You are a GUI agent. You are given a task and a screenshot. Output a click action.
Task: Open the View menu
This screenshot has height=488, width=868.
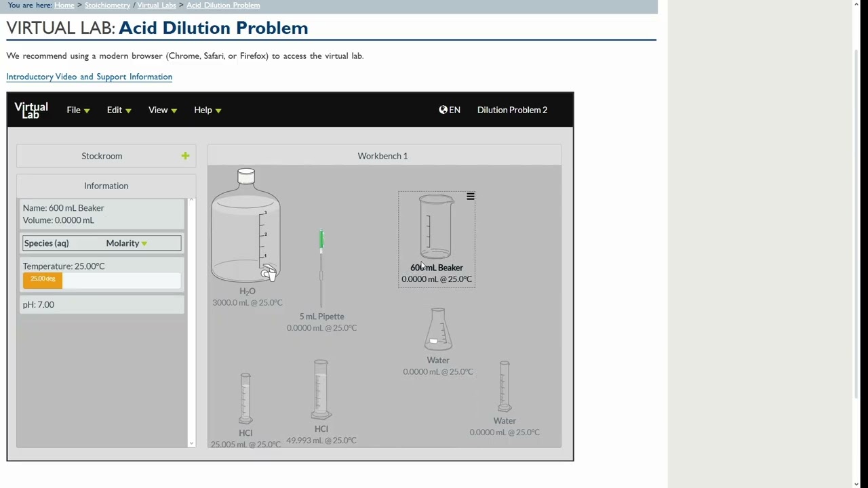tap(163, 110)
